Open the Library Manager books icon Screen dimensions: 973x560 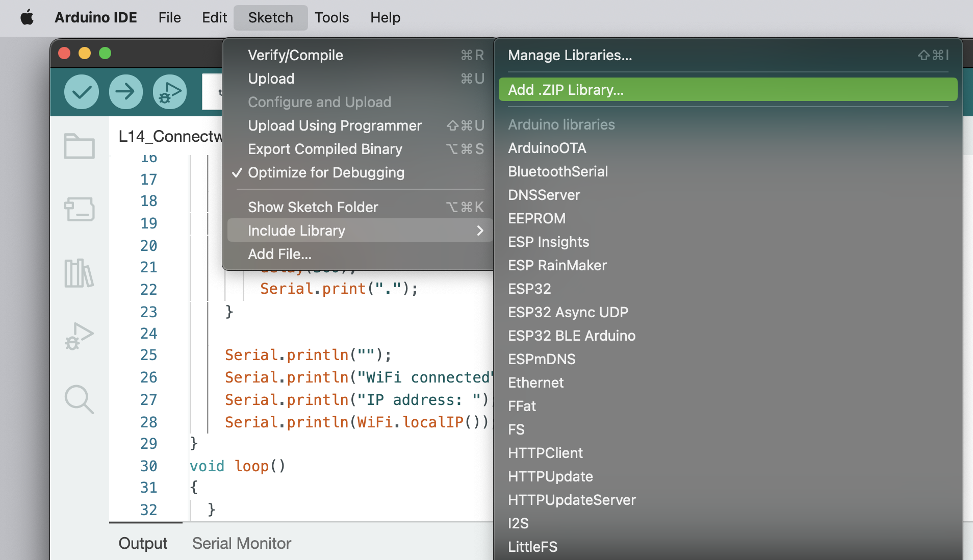[x=79, y=273]
